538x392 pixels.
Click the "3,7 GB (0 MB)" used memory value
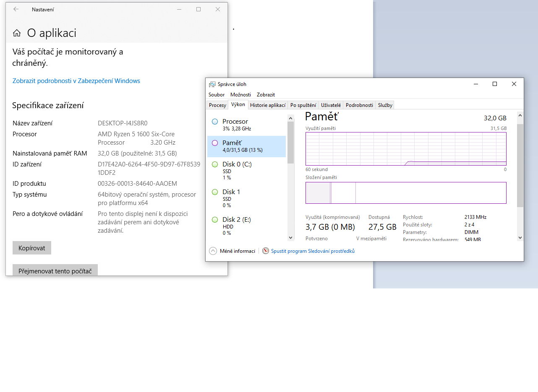click(330, 227)
